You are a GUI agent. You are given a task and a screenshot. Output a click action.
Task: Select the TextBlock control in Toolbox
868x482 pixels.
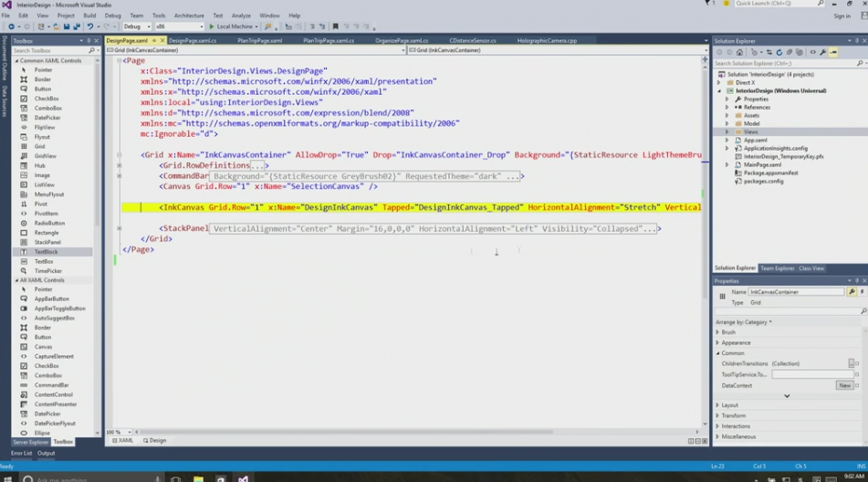point(46,252)
